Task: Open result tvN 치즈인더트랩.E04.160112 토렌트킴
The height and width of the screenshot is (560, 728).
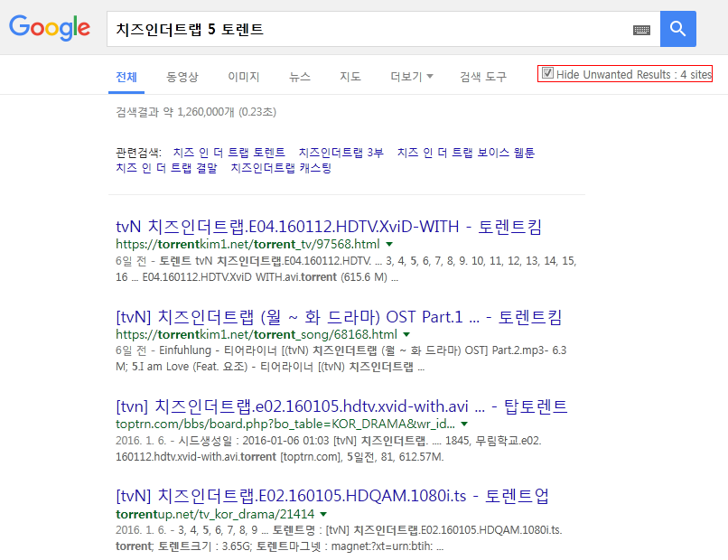Action: tap(329, 227)
